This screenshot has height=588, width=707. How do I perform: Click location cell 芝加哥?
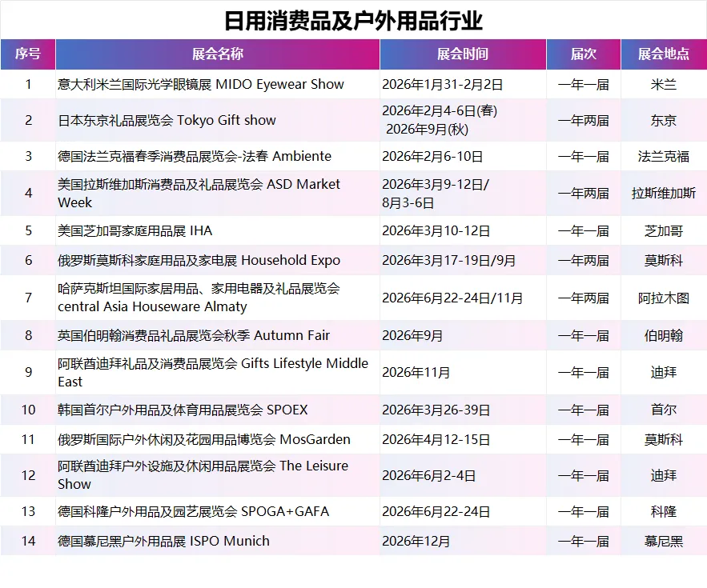(x=664, y=230)
